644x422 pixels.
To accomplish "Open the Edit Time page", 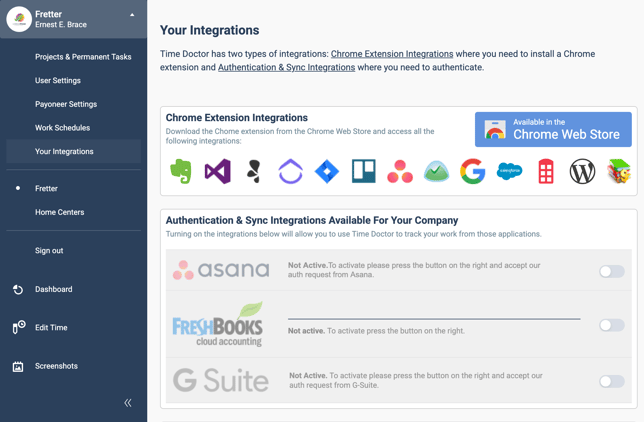I will 51,327.
